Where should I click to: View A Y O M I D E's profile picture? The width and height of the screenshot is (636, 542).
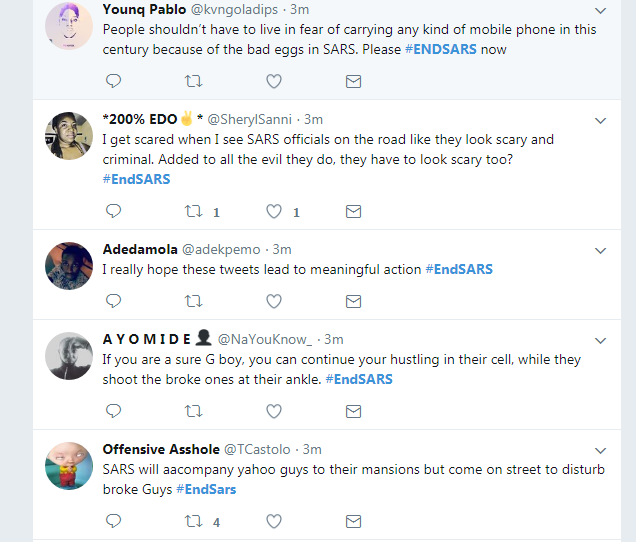click(70, 354)
